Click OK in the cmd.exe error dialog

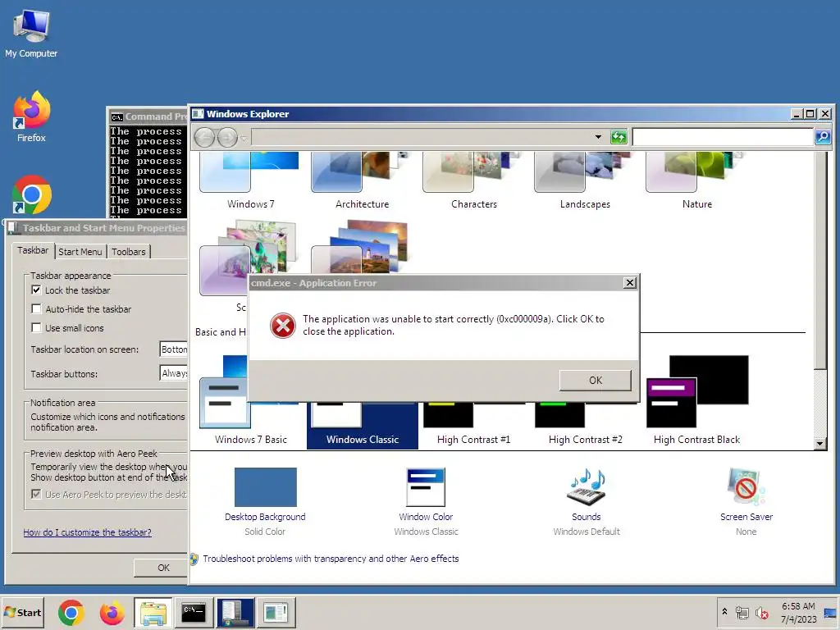[596, 381]
